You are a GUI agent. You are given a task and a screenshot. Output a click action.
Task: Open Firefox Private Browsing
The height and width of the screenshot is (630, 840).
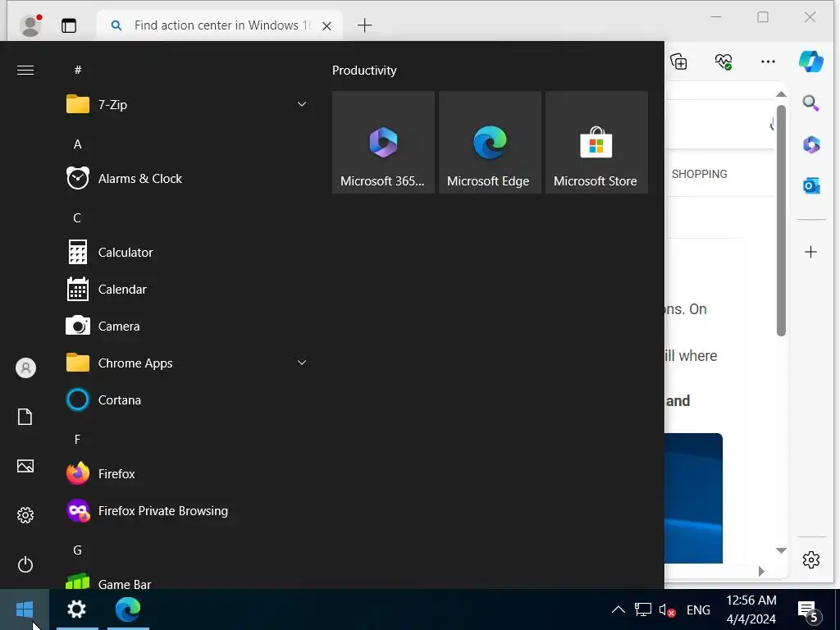tap(188, 511)
